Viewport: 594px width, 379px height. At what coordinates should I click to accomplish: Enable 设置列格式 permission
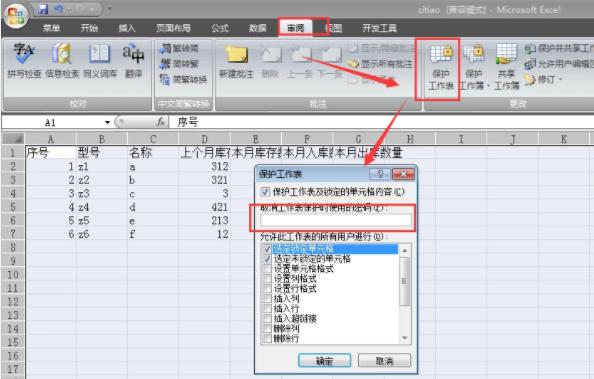click(x=267, y=279)
